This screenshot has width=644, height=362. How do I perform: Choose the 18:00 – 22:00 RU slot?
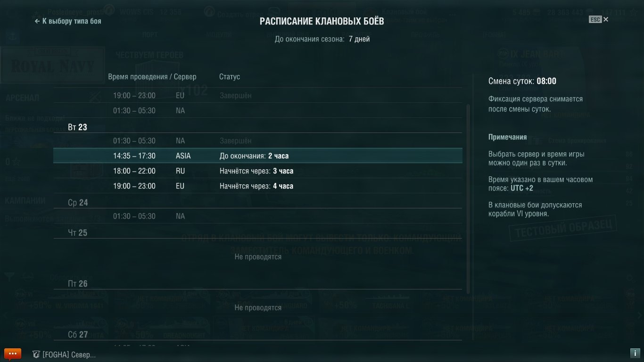258,171
